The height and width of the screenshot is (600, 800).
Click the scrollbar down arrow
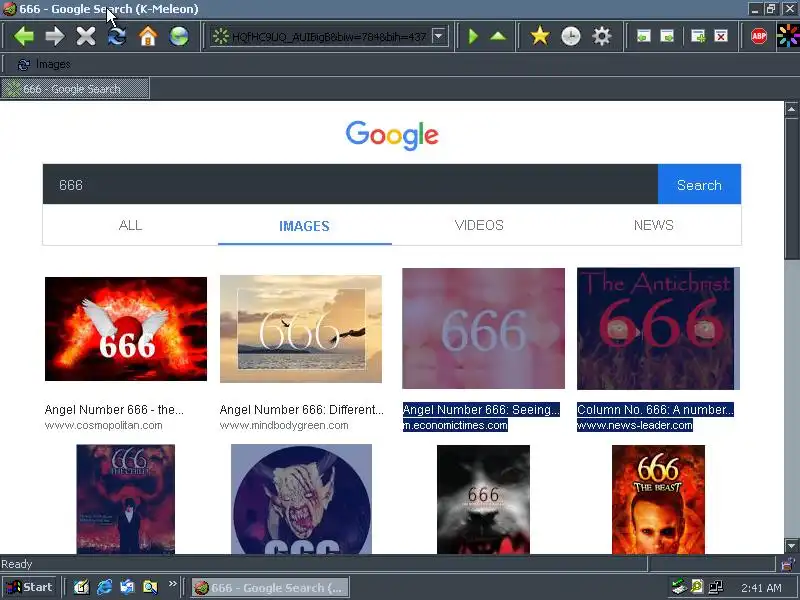pyautogui.click(x=791, y=546)
